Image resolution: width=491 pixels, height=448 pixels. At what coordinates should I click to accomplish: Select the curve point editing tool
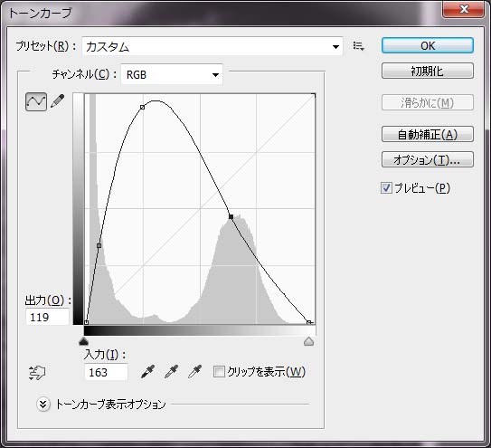[36, 101]
